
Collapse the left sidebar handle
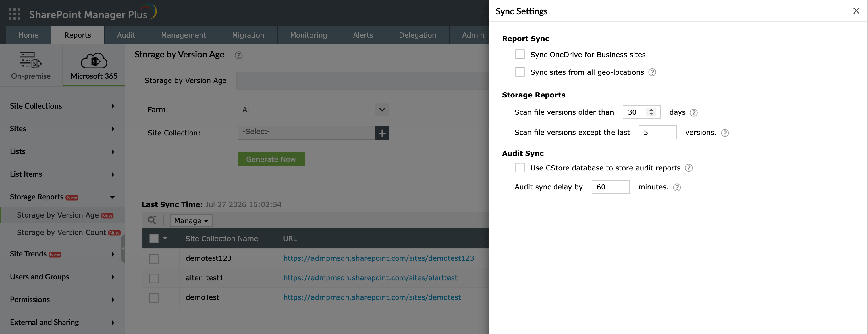click(x=123, y=248)
